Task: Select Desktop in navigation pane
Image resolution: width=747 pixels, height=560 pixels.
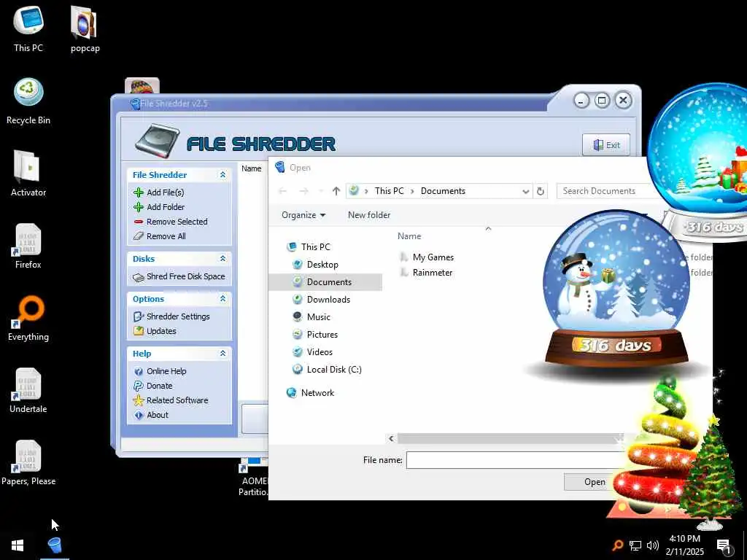Action: (x=322, y=265)
